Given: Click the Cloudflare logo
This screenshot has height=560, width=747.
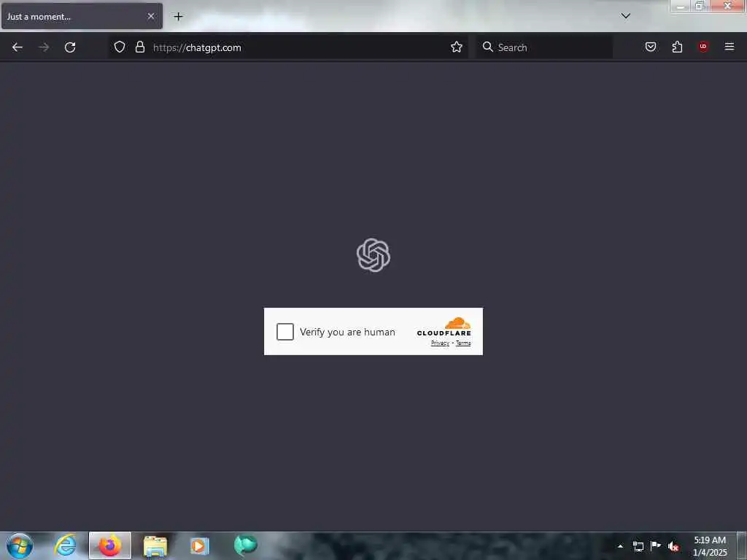Looking at the screenshot, I should pos(444,327).
